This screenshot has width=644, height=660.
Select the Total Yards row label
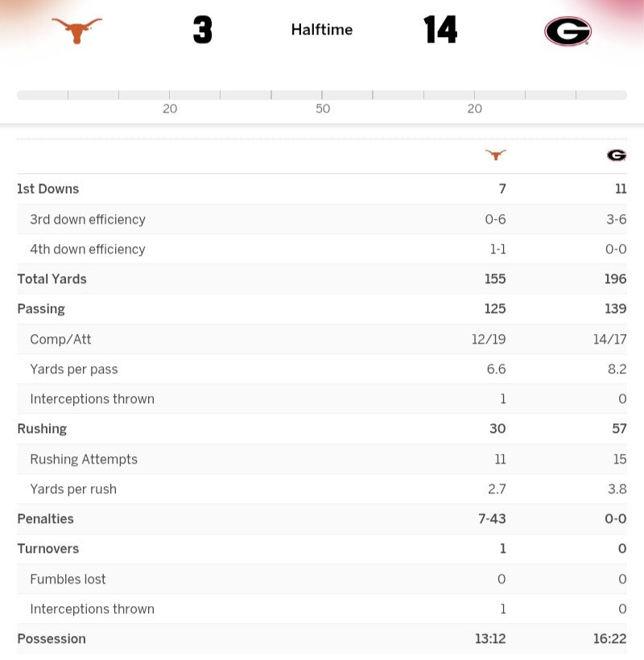(x=52, y=279)
